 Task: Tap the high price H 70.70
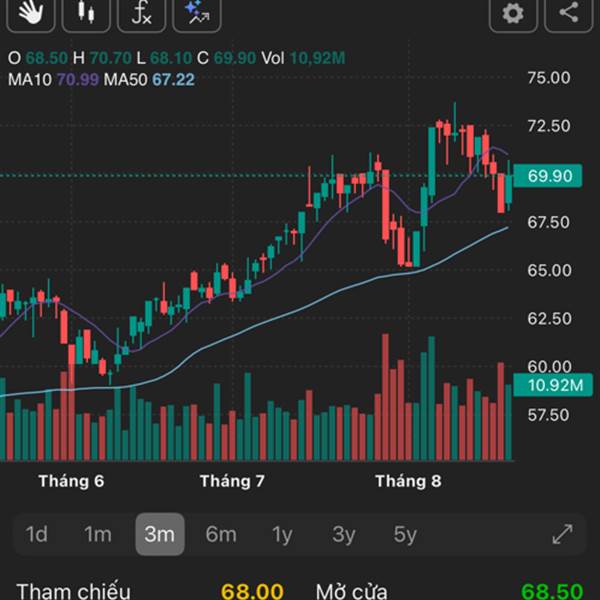click(x=102, y=58)
